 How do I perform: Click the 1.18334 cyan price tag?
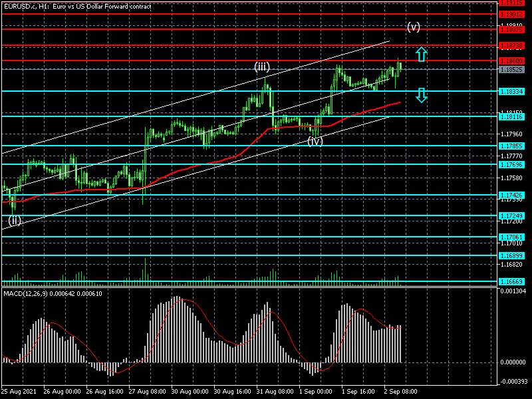[514, 91]
